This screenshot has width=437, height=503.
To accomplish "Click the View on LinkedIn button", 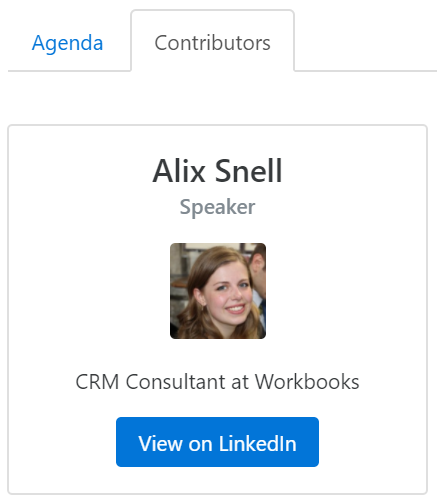I will 217,442.
